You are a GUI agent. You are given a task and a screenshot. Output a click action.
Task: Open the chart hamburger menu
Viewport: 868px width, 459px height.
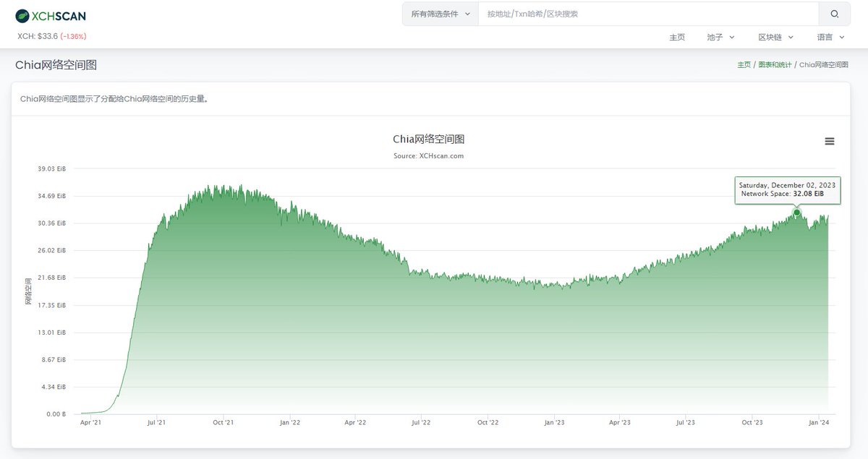tap(830, 142)
